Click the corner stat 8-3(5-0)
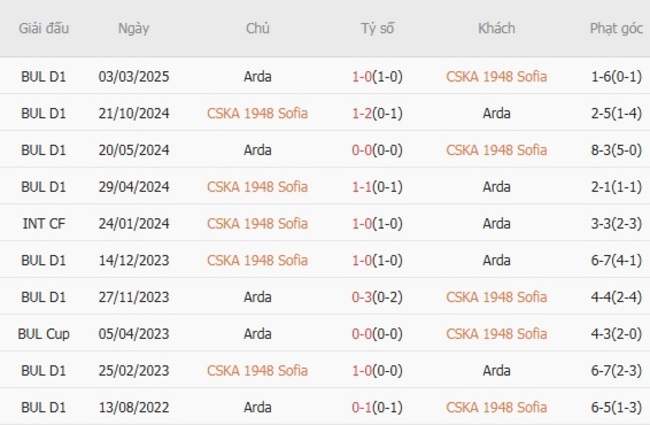This screenshot has width=650, height=425. tap(616, 150)
